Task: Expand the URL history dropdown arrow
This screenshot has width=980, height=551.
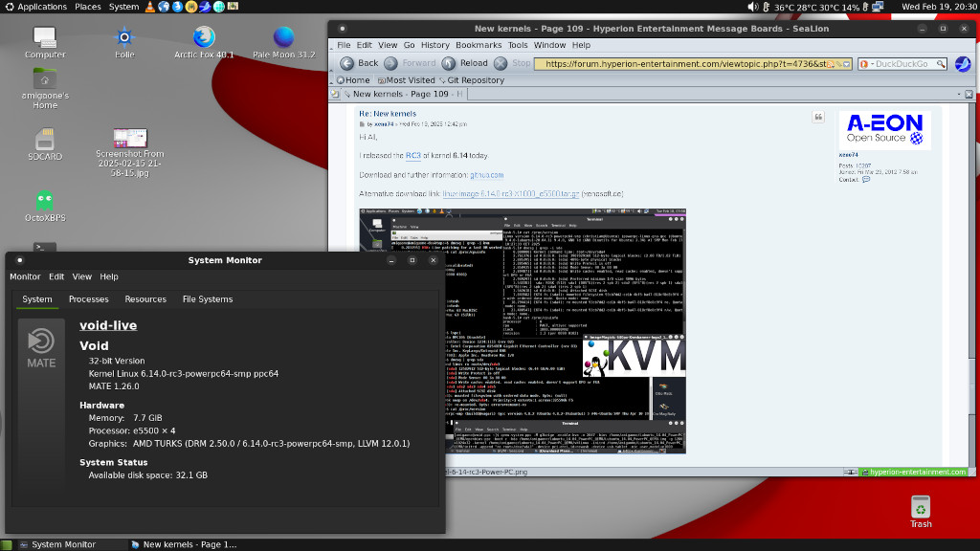Action: [847, 64]
